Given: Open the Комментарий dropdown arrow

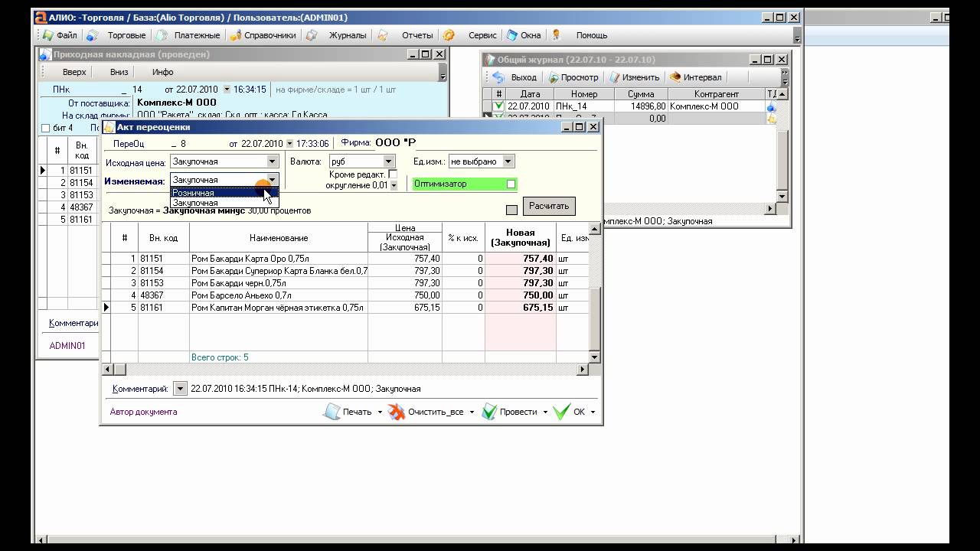Looking at the screenshot, I should coord(180,389).
